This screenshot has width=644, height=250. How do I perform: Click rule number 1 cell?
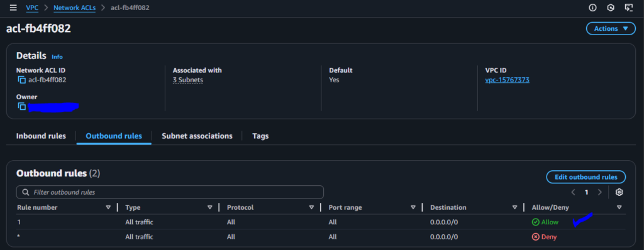pyautogui.click(x=19, y=222)
